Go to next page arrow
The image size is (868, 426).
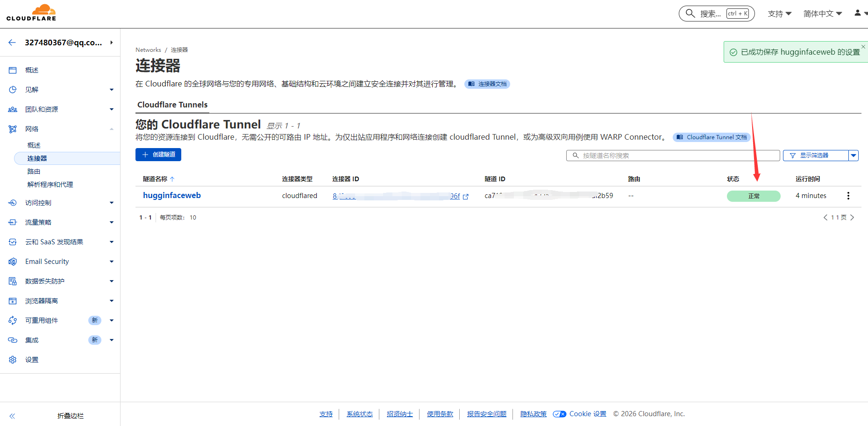point(852,217)
